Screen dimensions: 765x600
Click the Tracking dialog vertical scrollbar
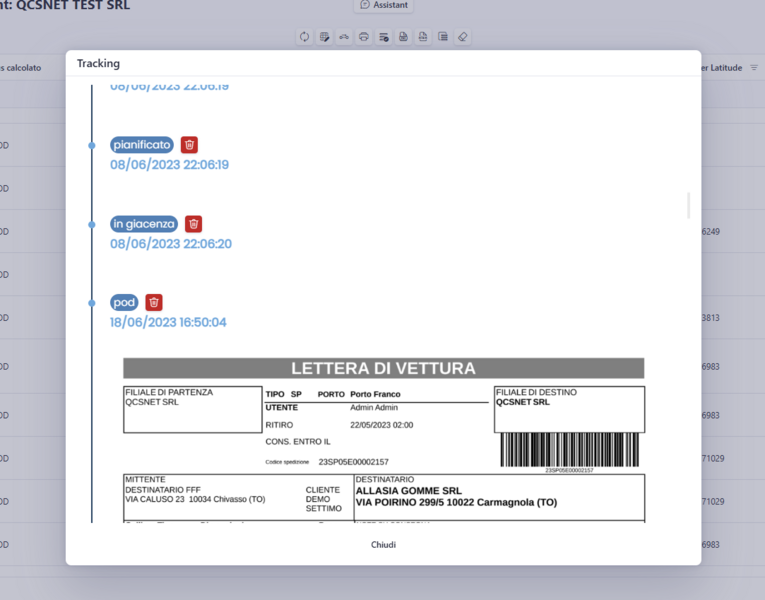pyautogui.click(x=688, y=205)
